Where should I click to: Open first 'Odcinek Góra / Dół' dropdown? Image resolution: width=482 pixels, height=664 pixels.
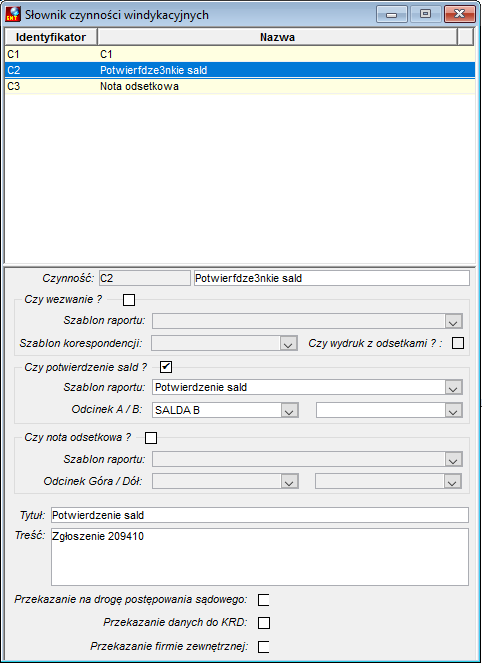click(x=289, y=481)
